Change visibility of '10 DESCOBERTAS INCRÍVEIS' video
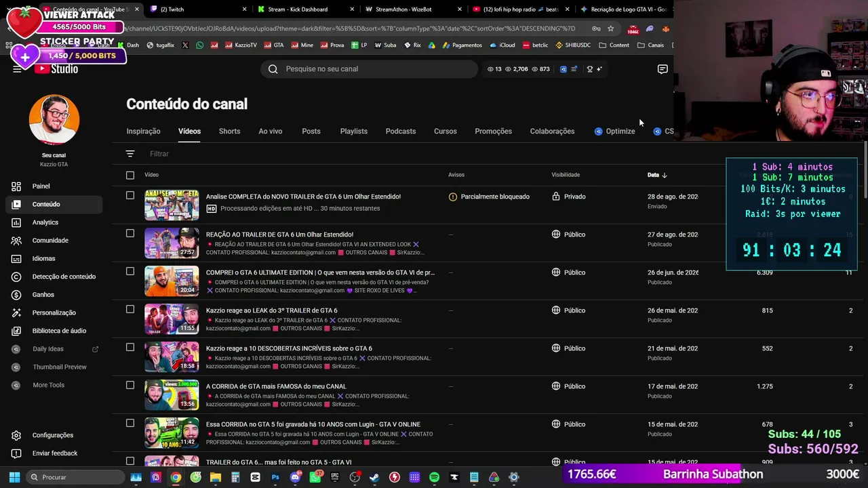 point(569,348)
